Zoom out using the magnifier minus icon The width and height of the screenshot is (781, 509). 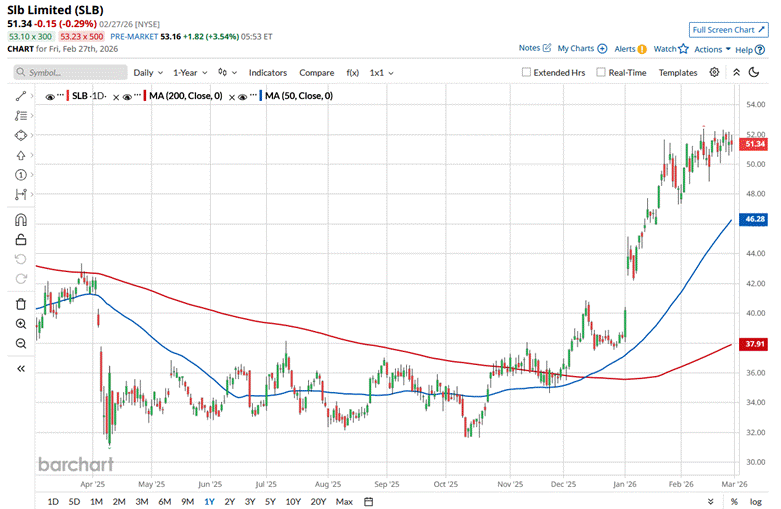tap(21, 344)
